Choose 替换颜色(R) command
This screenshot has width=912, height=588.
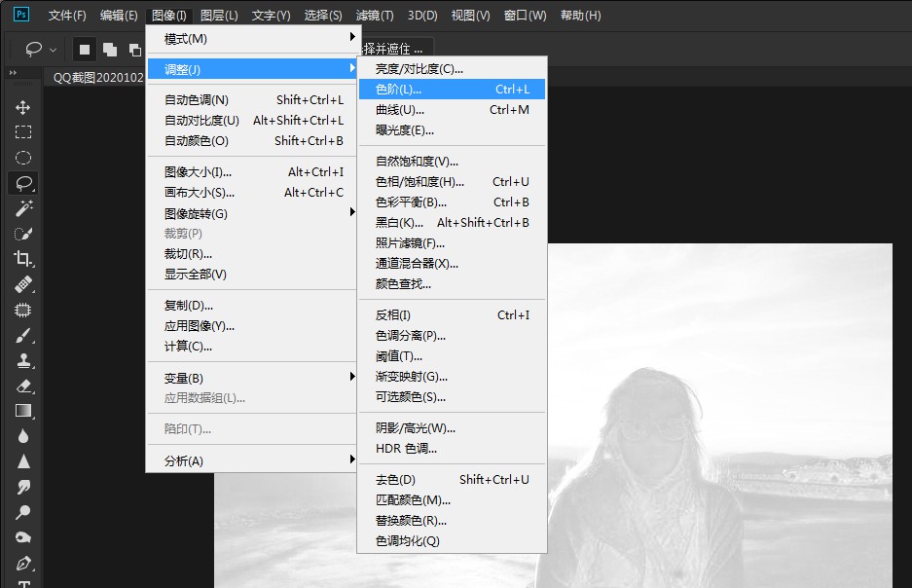[452, 520]
